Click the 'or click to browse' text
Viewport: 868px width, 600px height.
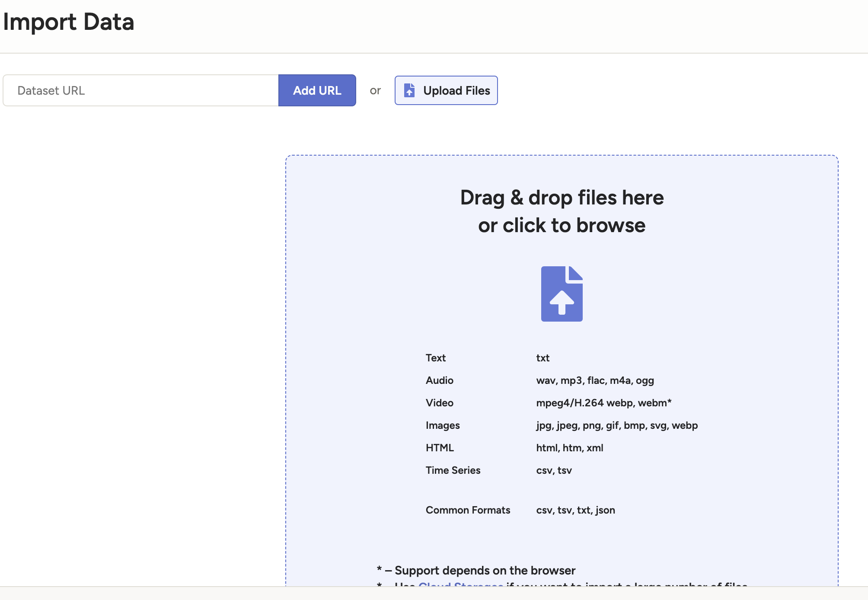click(562, 225)
